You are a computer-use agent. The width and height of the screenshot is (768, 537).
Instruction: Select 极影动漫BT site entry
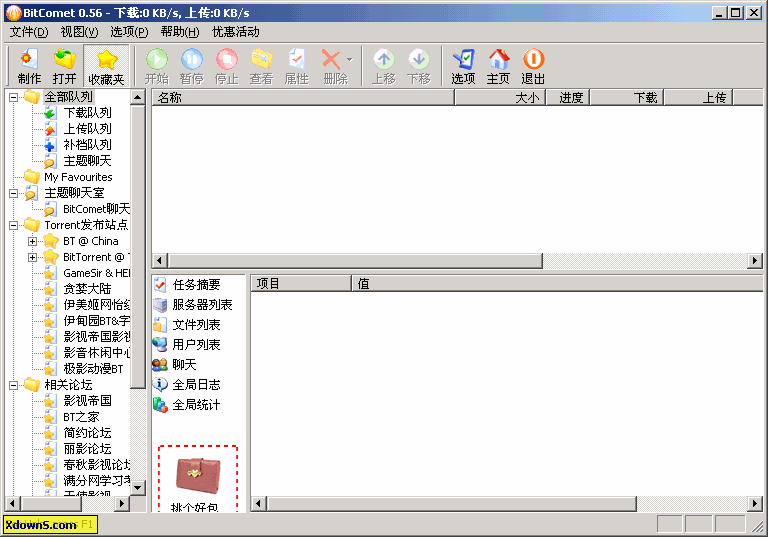93,369
